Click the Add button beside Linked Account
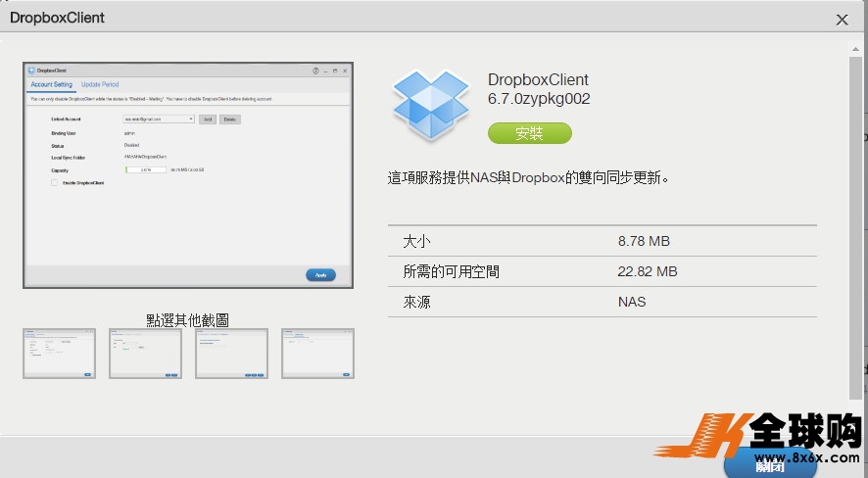The width and height of the screenshot is (868, 478). pos(208,119)
